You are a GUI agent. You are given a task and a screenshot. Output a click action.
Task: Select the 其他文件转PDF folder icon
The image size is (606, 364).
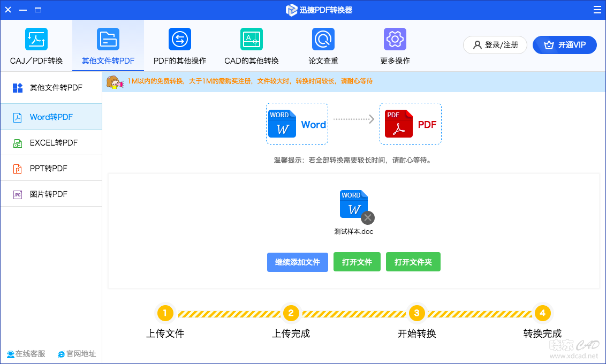click(108, 39)
